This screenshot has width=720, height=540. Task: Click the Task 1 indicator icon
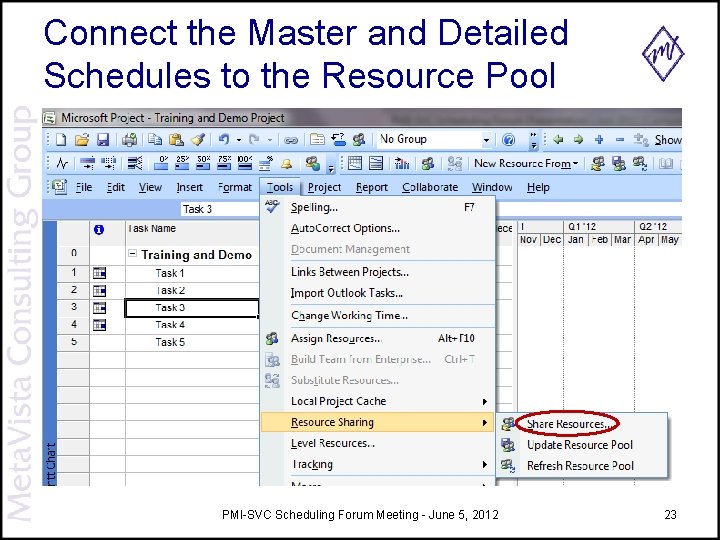99,273
